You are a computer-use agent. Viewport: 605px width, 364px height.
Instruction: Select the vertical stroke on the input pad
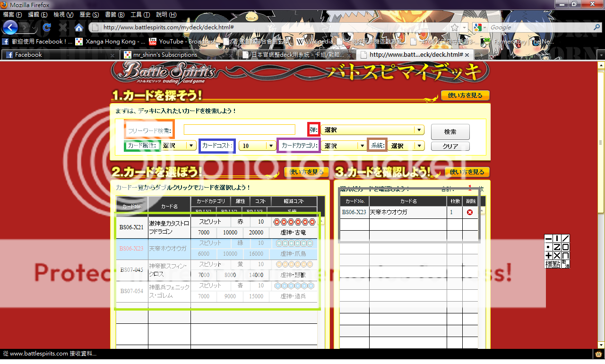557,238
